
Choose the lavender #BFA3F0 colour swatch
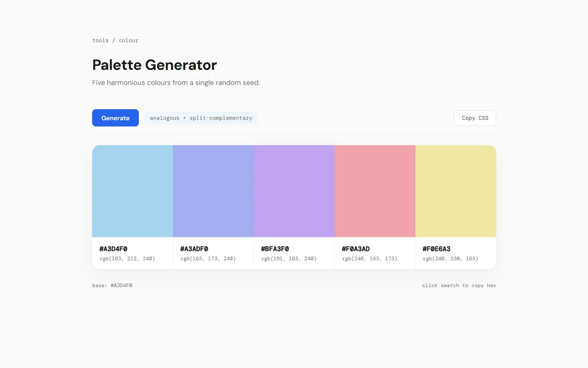(x=294, y=191)
